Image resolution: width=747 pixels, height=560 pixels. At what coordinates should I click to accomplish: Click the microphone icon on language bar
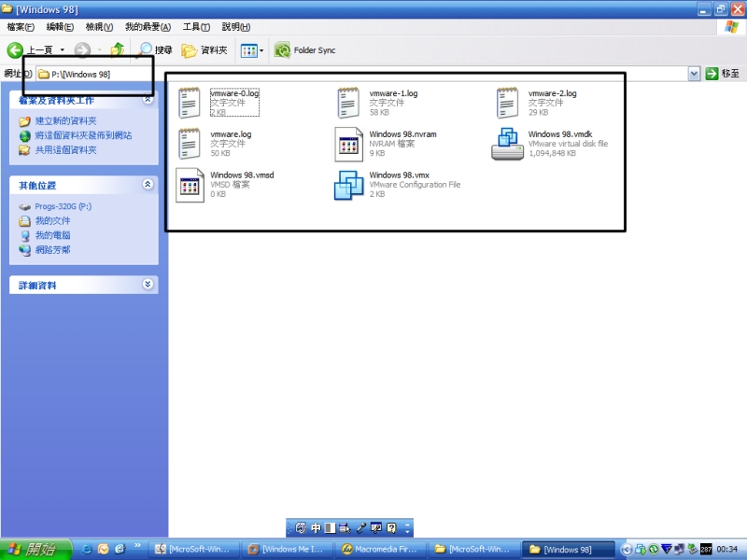coord(360,527)
